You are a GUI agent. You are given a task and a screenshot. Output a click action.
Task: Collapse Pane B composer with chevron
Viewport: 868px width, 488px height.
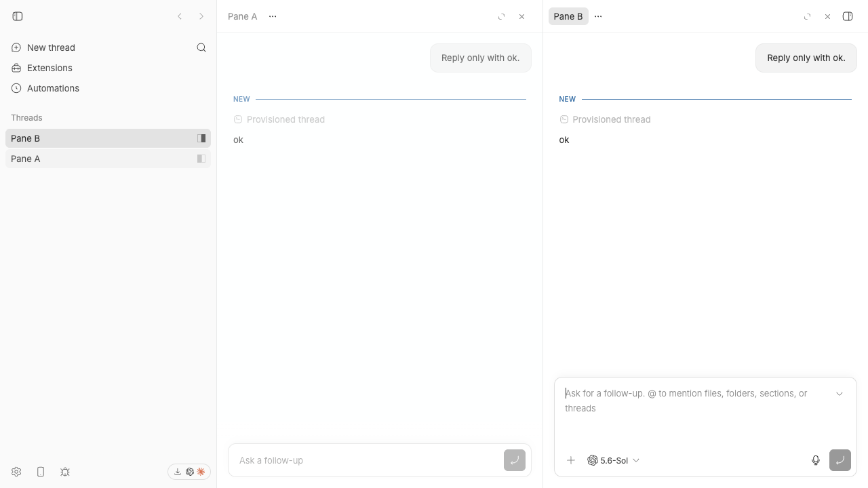point(840,394)
